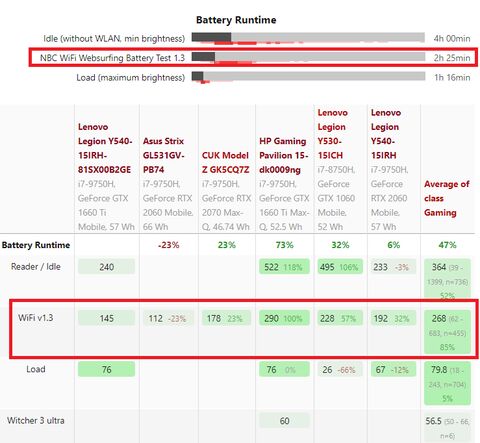
Task: Click the 32% summary for Legion Y530
Action: point(340,245)
